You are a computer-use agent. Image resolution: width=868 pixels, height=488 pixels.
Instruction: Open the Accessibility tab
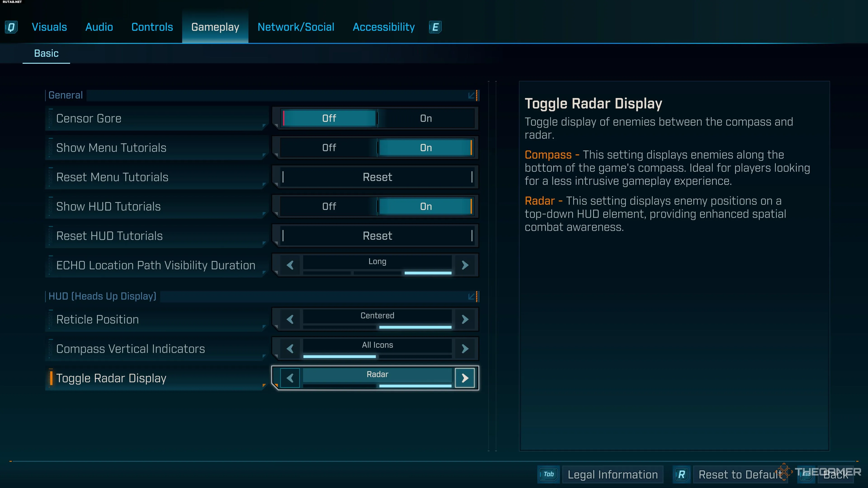coord(383,27)
